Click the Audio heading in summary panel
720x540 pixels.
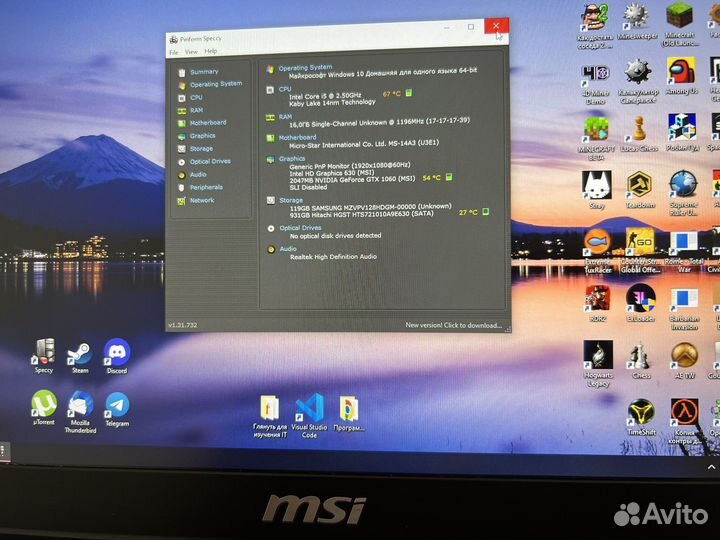[x=288, y=248]
